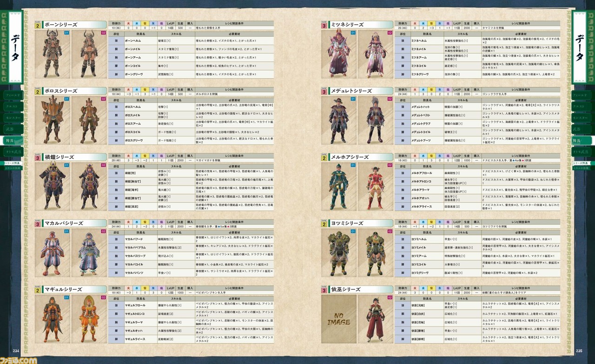Open the ボーンシリーズ male armor image
The height and width of the screenshot is (364, 595).
52,55
